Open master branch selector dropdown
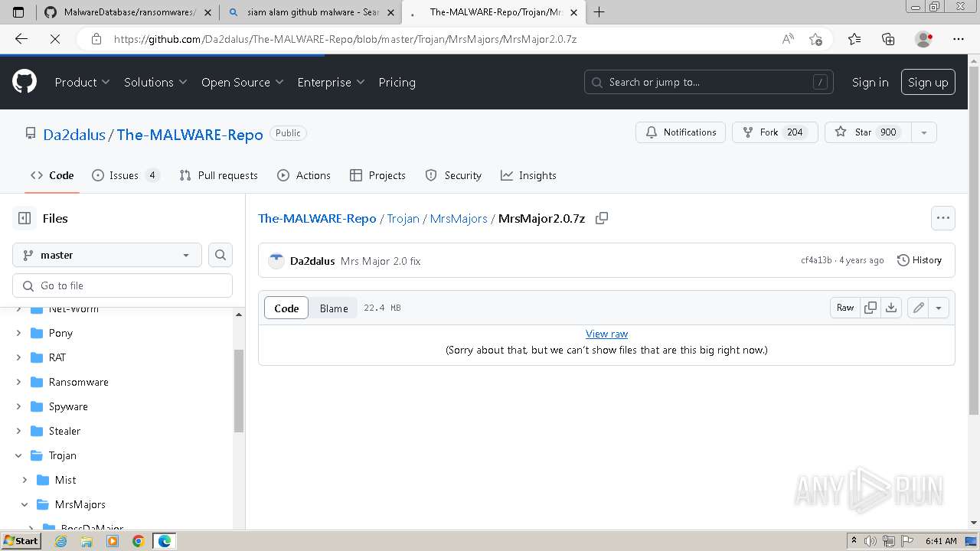This screenshot has width=980, height=551. coord(107,255)
